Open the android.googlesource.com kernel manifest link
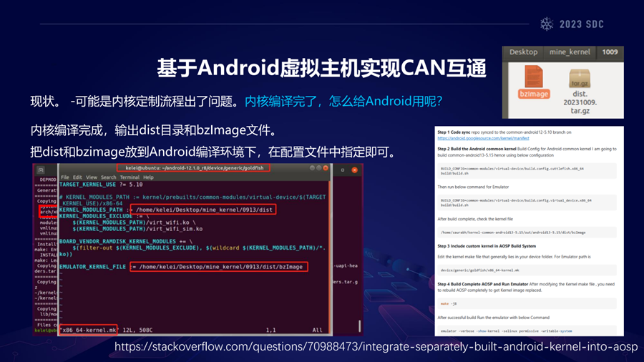The width and height of the screenshot is (644, 362). (x=483, y=138)
